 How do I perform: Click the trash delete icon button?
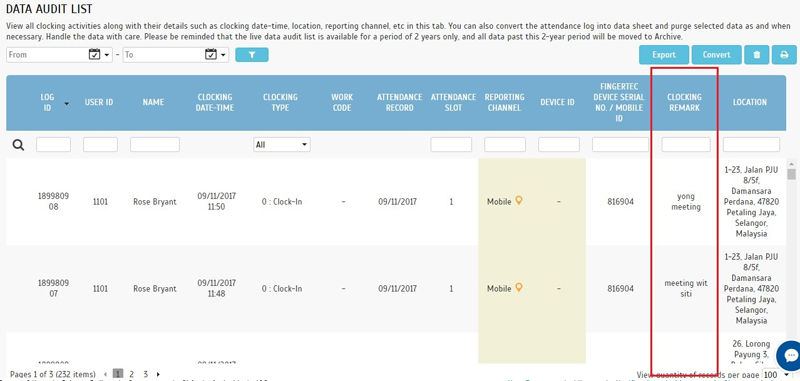757,55
